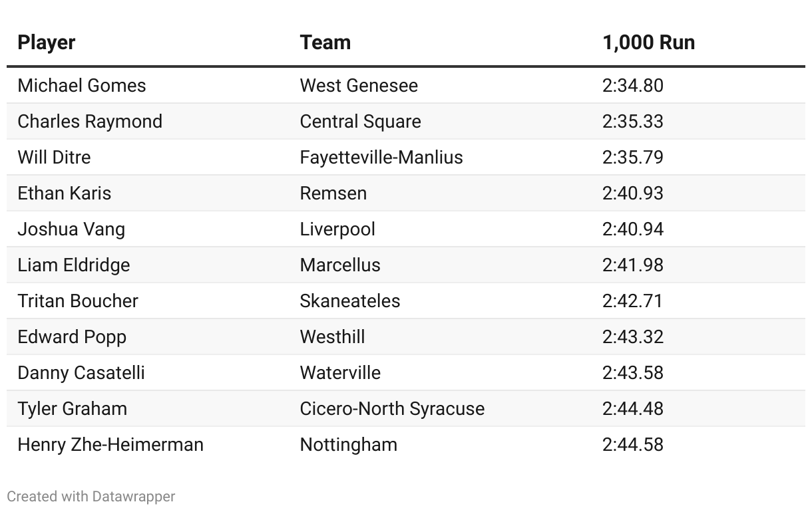Image resolution: width=812 pixels, height=512 pixels.
Task: Click the 1,000 Run column header
Action: [x=648, y=43]
